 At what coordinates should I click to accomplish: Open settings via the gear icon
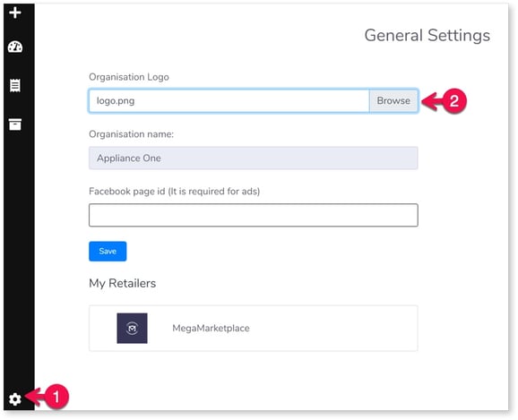[15, 399]
